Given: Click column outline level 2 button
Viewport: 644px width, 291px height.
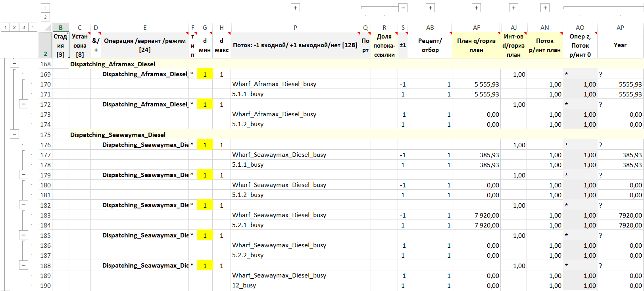Looking at the screenshot, I should [x=46, y=17].
